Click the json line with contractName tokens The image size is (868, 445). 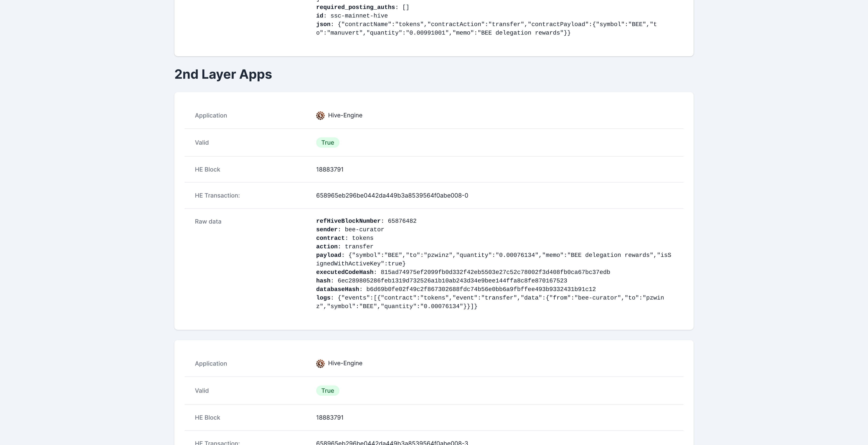pos(486,29)
